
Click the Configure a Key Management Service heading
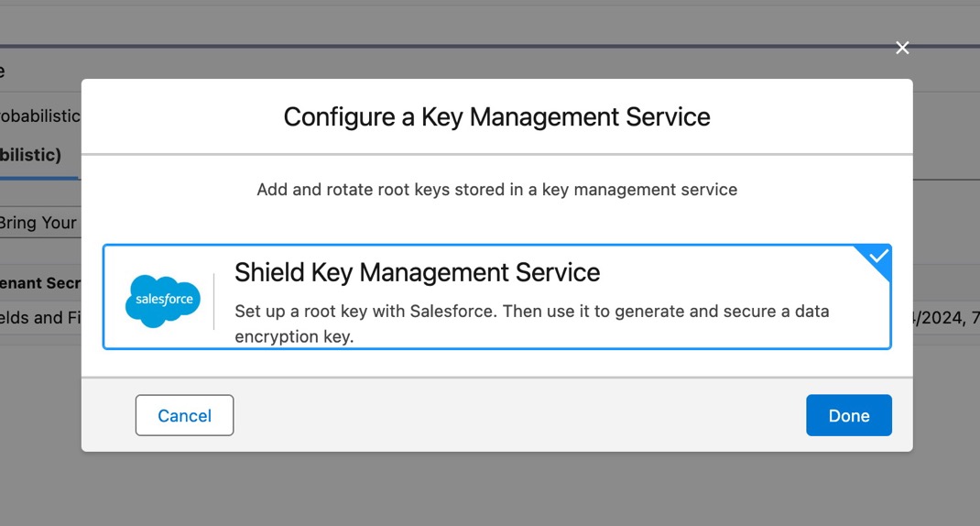coord(497,117)
